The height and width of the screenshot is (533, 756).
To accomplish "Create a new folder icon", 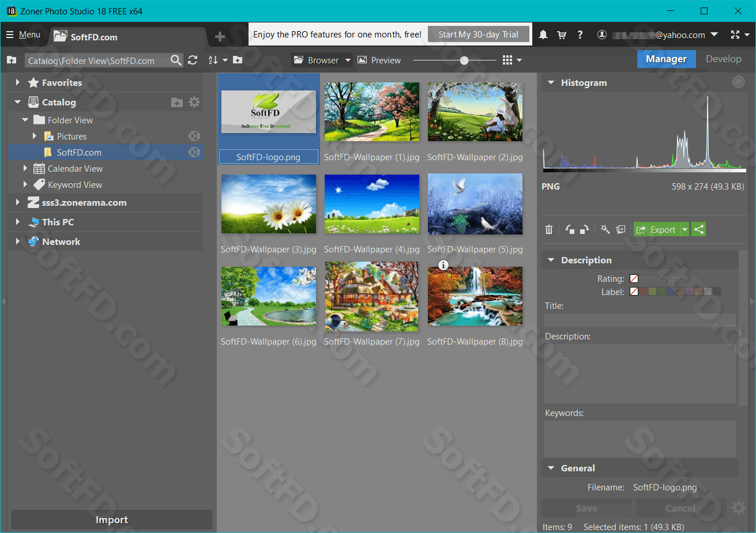I will (238, 60).
